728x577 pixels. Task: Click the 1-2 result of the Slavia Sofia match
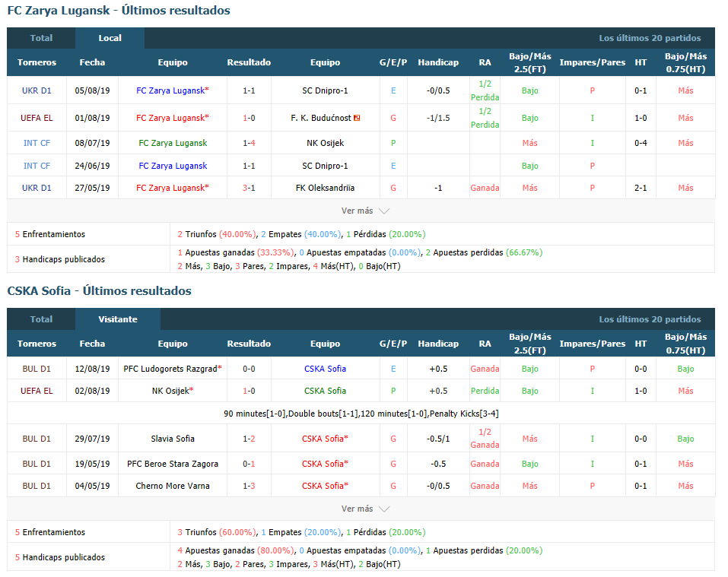click(249, 439)
